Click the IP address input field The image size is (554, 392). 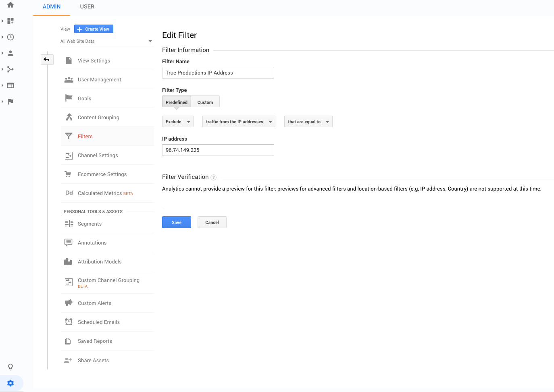point(218,150)
